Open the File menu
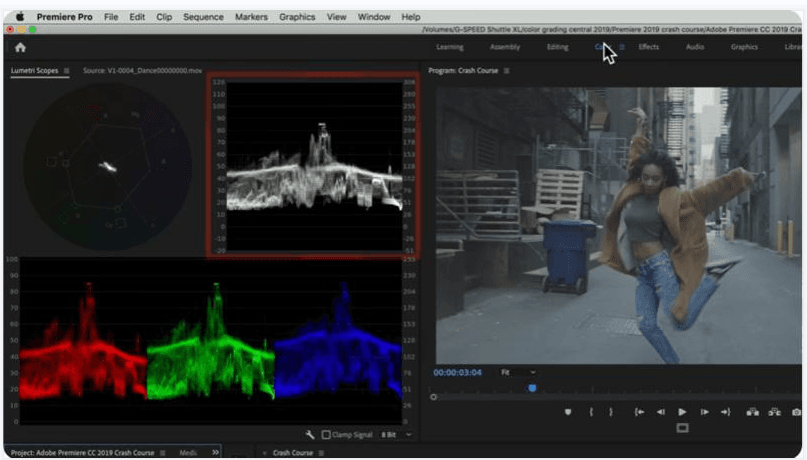The height and width of the screenshot is (460, 807). pos(111,17)
